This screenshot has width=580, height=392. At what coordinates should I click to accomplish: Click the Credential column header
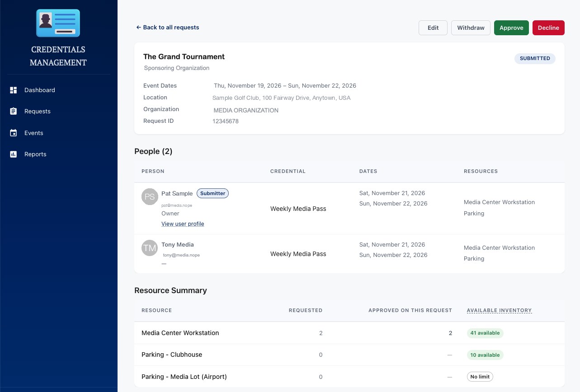pyautogui.click(x=288, y=172)
